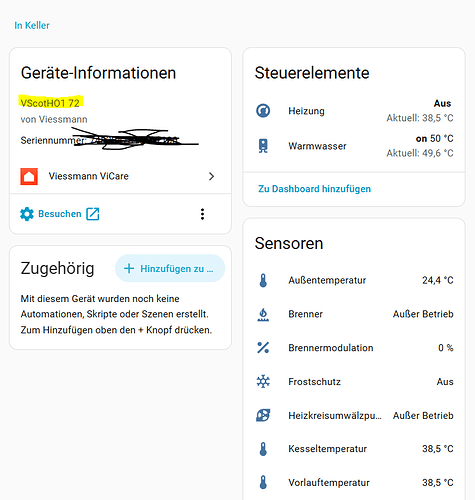Viewport: 475px width, 500px height.
Task: Click the Außentemperatur thermometer icon
Action: coord(263,280)
